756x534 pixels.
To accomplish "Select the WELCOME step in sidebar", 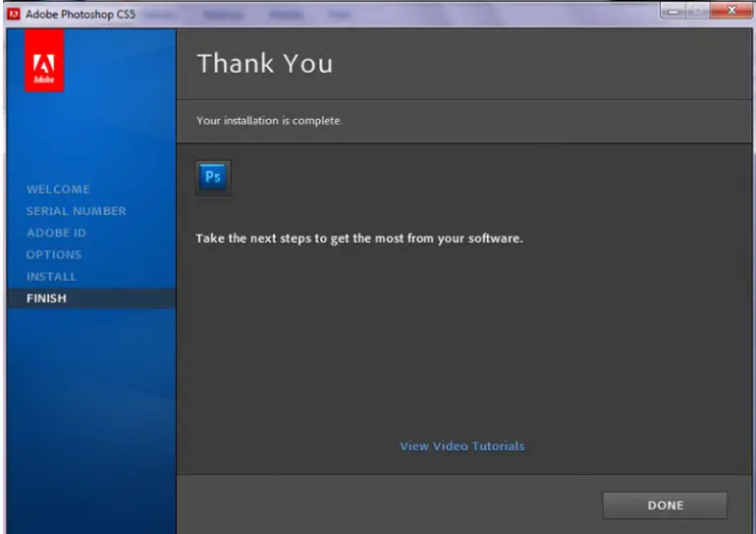I will [x=58, y=189].
